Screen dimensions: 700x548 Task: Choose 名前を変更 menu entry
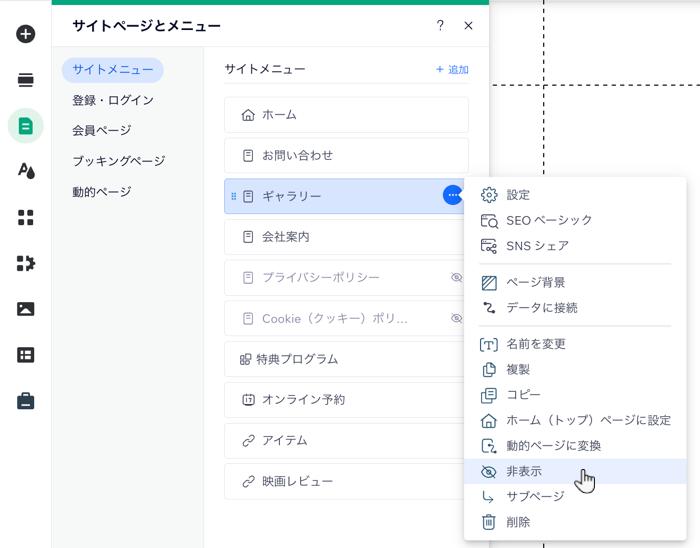(575, 344)
